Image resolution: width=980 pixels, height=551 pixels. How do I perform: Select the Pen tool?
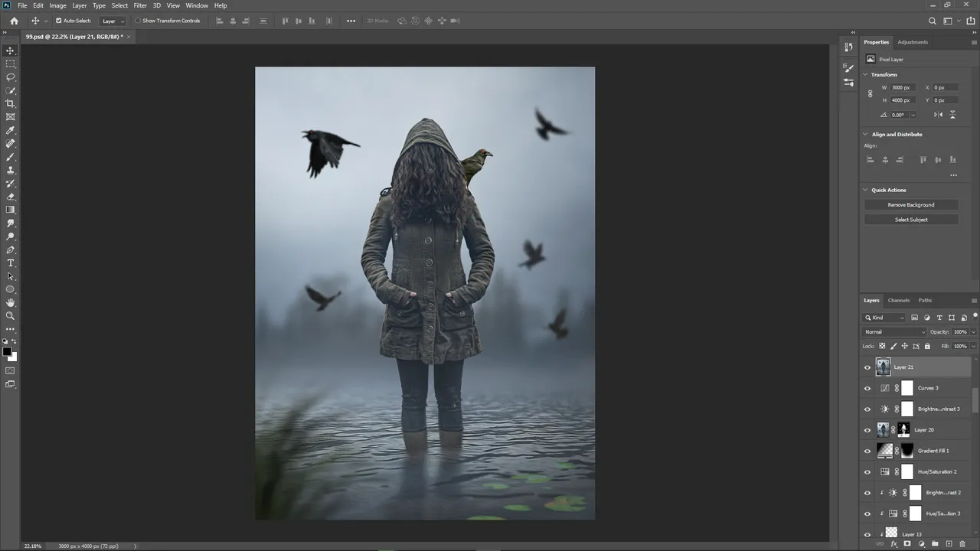coord(10,249)
